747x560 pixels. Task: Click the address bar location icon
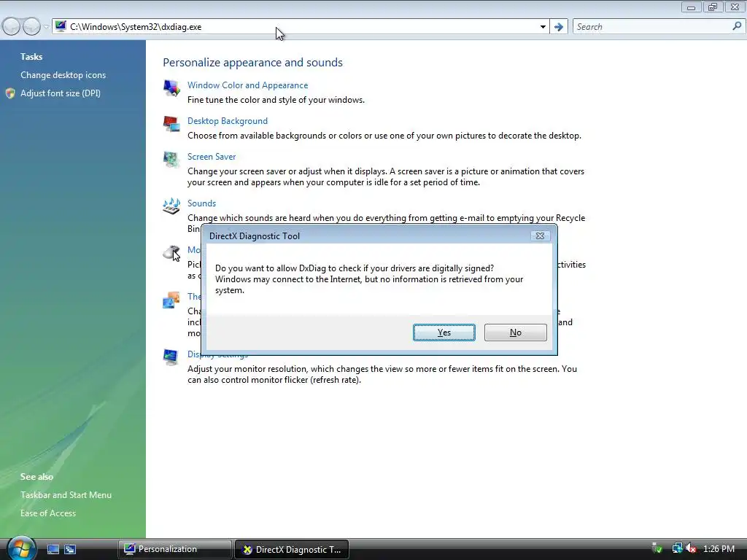[61, 27]
